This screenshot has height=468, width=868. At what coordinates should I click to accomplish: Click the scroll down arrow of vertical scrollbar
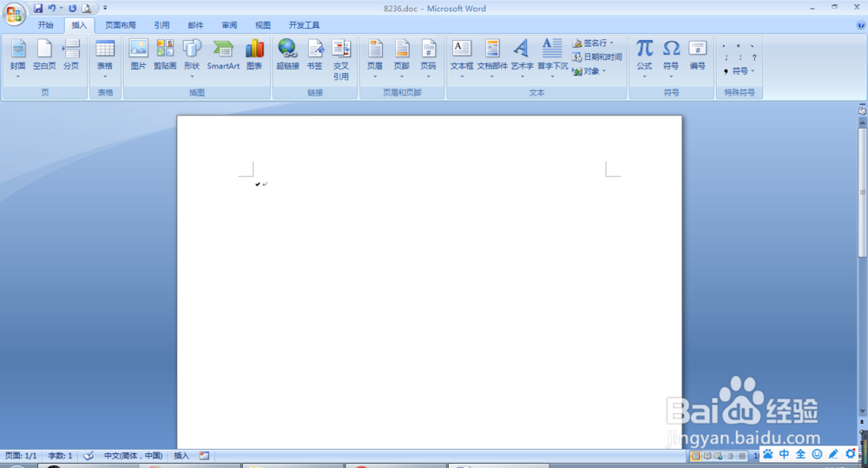point(862,411)
